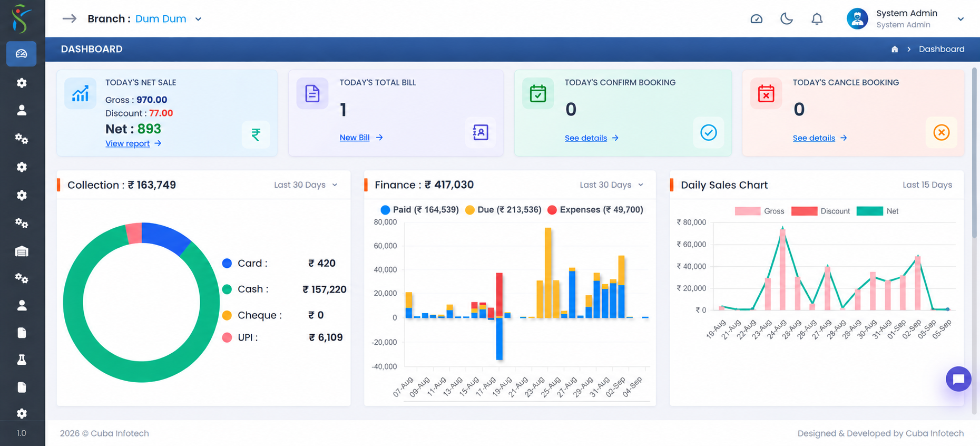Go home via breadcrumb house icon
Image resolution: width=980 pixels, height=446 pixels.
click(895, 49)
